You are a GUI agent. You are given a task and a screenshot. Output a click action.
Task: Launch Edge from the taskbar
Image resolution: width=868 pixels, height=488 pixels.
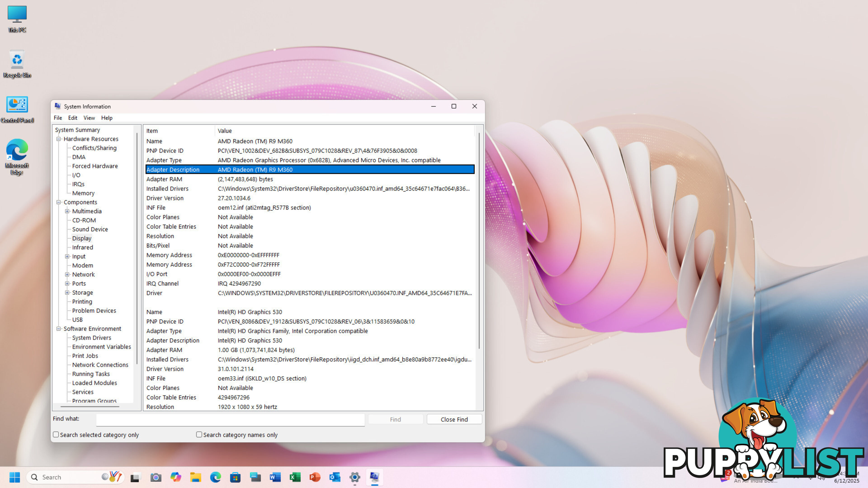215,477
